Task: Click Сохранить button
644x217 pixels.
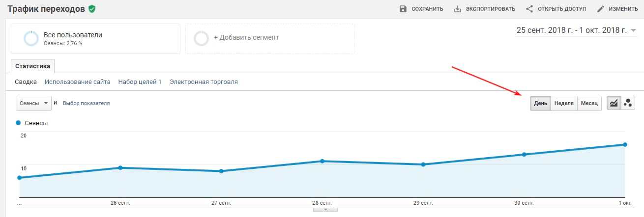Action: point(421,9)
